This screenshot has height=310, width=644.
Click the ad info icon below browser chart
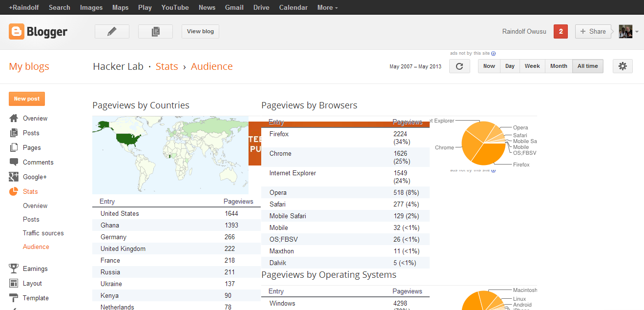[493, 170]
